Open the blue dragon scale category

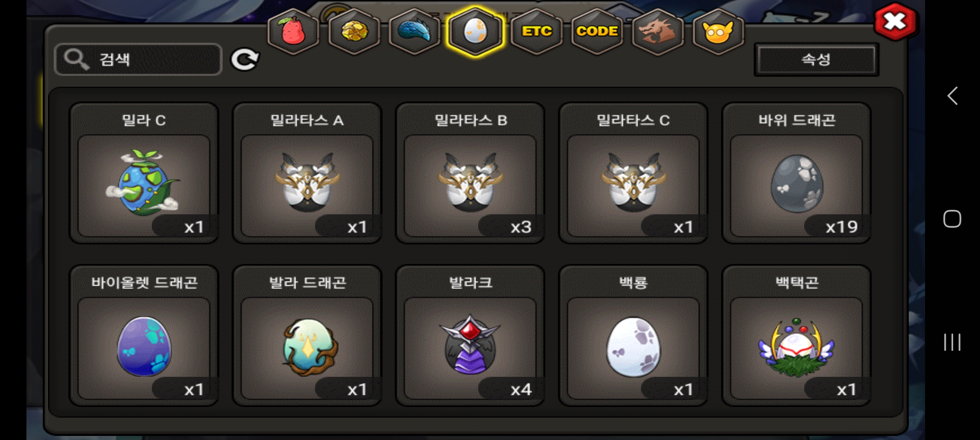pos(414,31)
